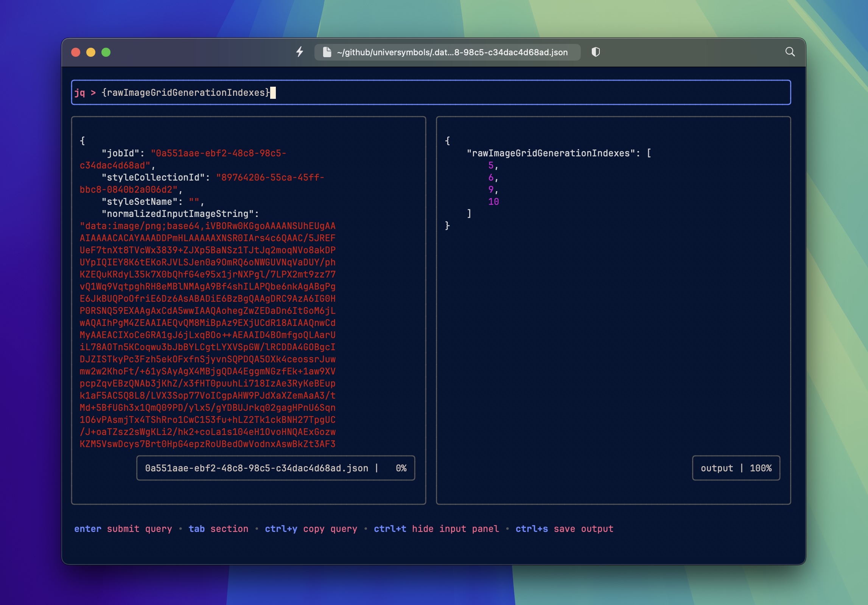Screen dimensions: 868x605
Task: Click the jobId value in the left panel
Action: click(219, 153)
